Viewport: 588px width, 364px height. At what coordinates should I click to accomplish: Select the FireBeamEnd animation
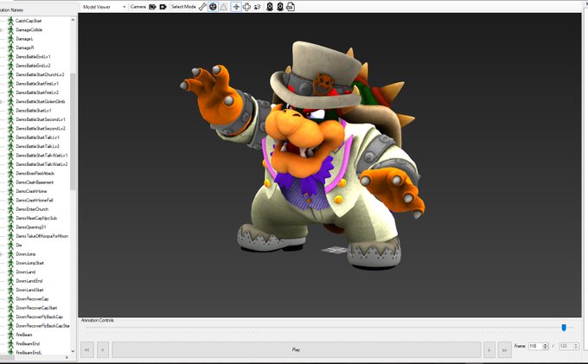pos(28,344)
